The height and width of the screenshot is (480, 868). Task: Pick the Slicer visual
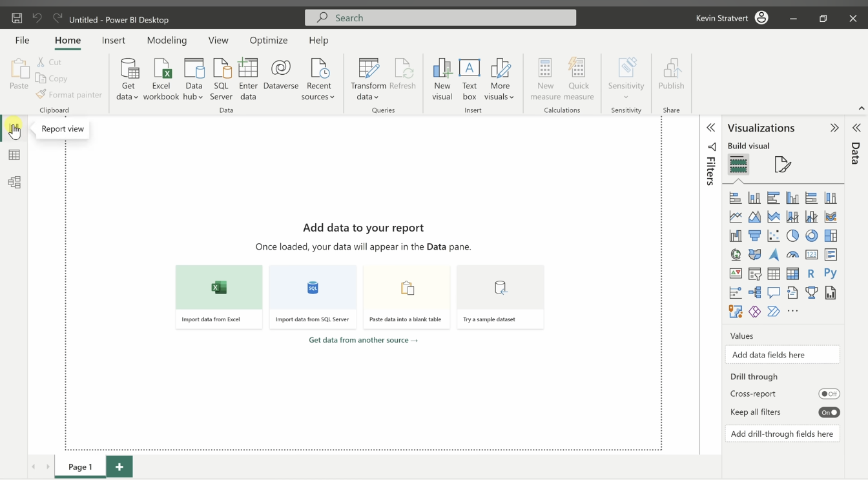click(x=754, y=274)
